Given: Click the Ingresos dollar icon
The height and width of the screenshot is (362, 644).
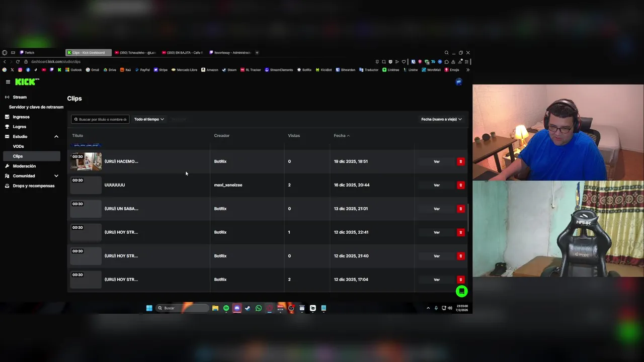Looking at the screenshot, I should [x=7, y=117].
